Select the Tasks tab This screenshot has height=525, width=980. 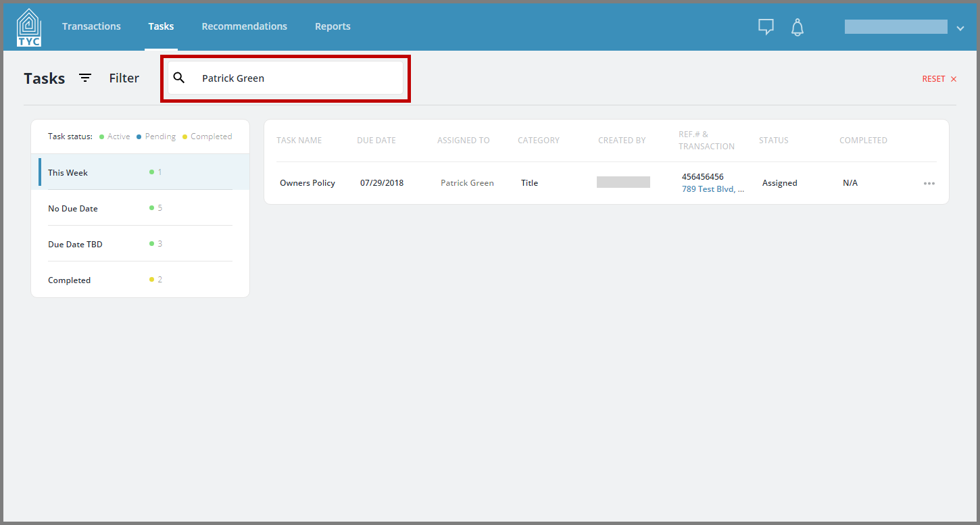click(161, 26)
